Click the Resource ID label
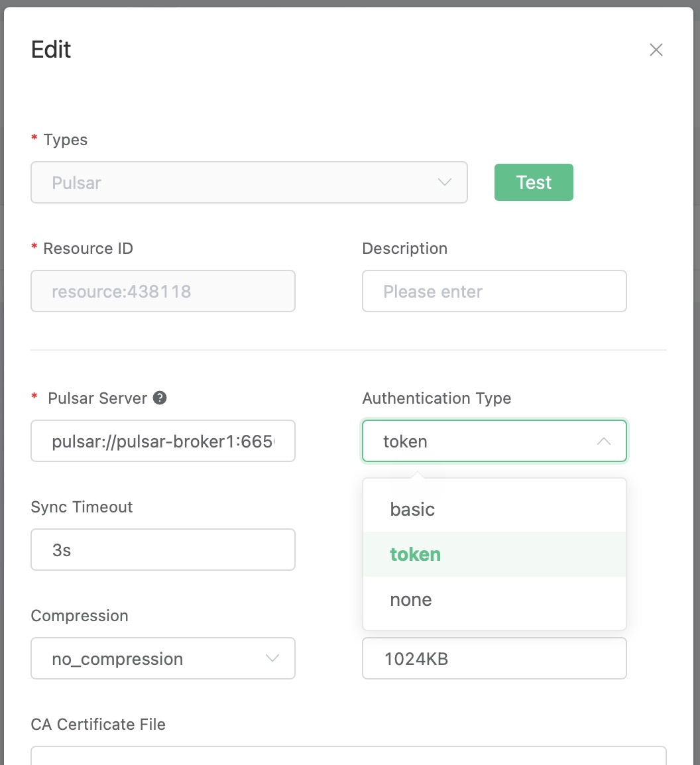The height and width of the screenshot is (765, 700). (x=88, y=249)
